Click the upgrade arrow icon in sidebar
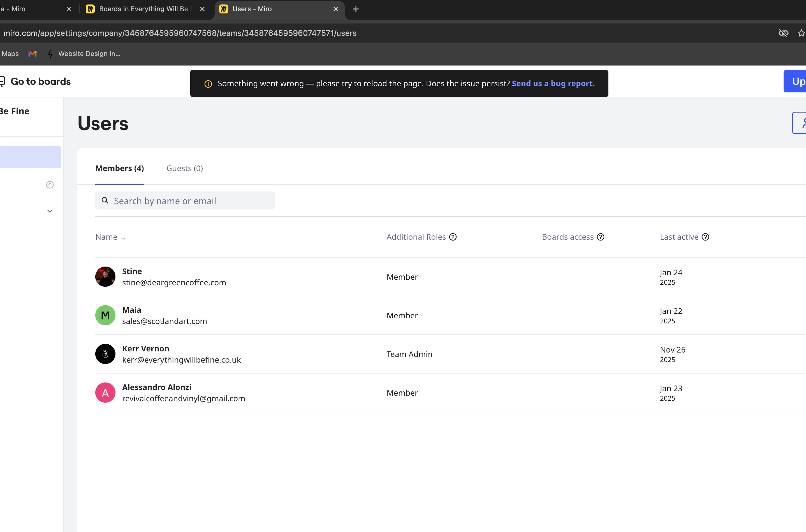The height and width of the screenshot is (532, 806). pyautogui.click(x=50, y=185)
